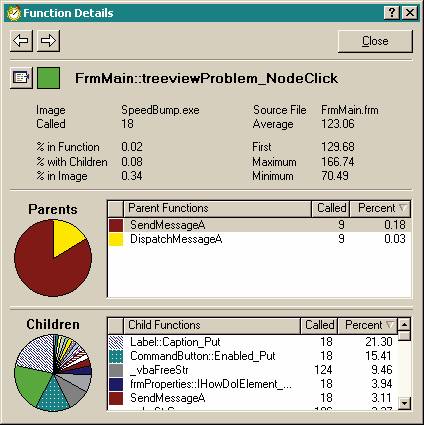This screenshot has width=424, height=425.
Task: Sort parents by Percent column header
Action: click(x=380, y=208)
